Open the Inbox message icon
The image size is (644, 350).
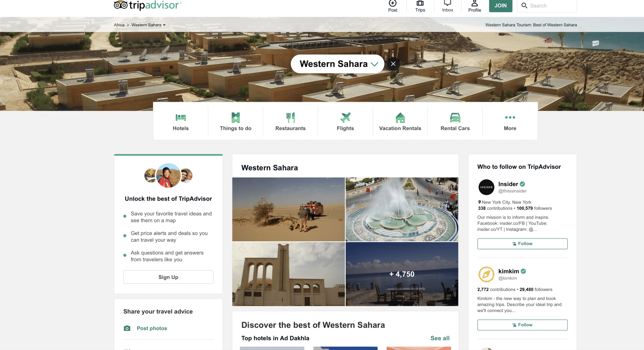(x=447, y=3)
